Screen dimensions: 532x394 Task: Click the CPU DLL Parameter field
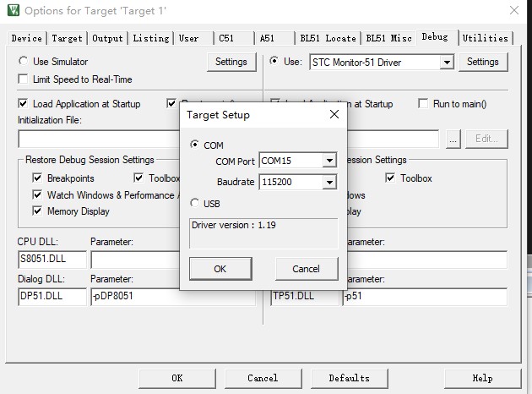135,260
